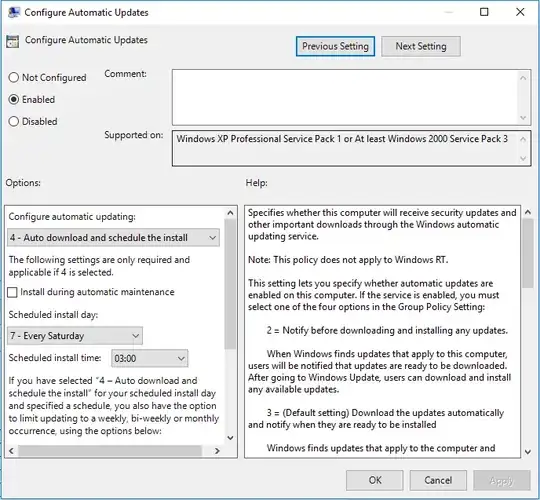Click the Options pane scroll-right arrow

click(x=217, y=450)
